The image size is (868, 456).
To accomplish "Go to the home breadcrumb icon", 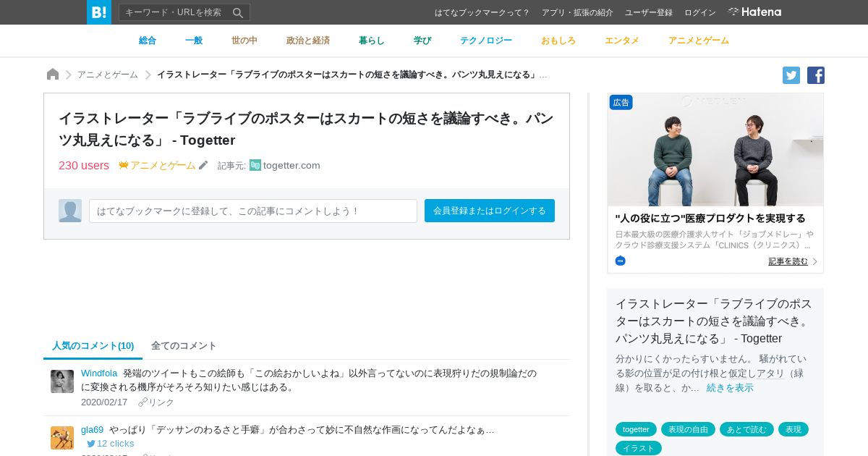I will [x=53, y=75].
